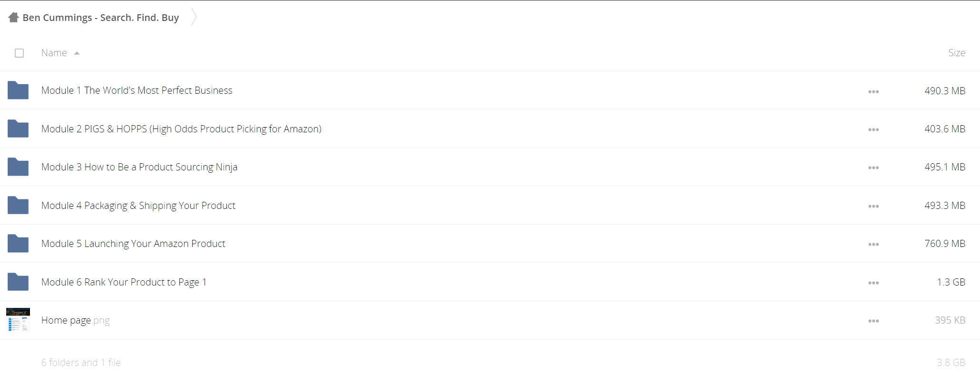Open more actions for Module 3
The height and width of the screenshot is (385, 980).
tap(873, 168)
